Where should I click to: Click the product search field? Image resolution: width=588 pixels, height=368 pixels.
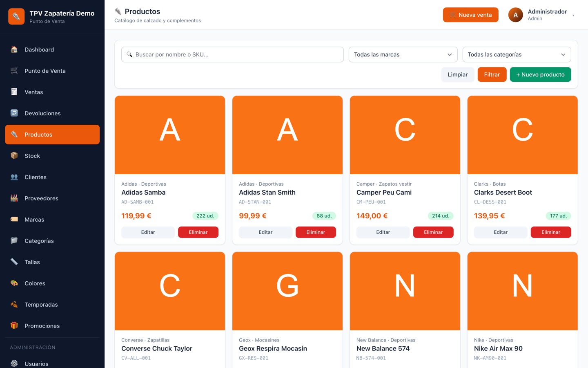232,54
